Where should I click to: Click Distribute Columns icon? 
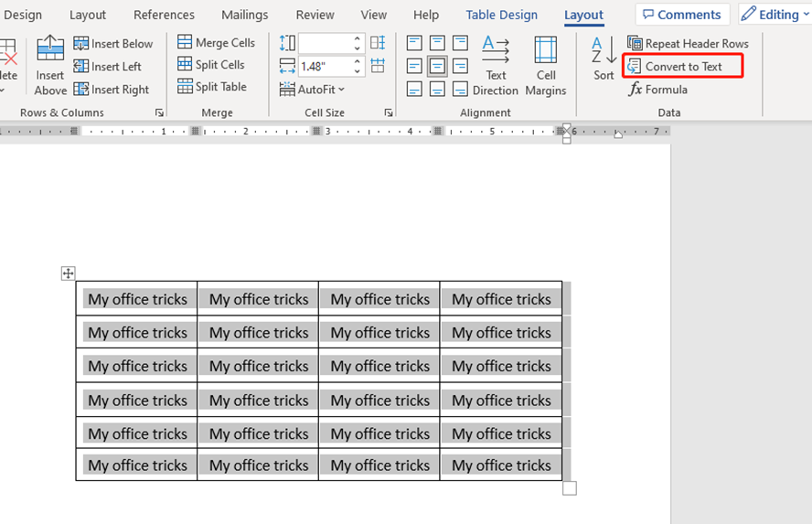tap(378, 66)
